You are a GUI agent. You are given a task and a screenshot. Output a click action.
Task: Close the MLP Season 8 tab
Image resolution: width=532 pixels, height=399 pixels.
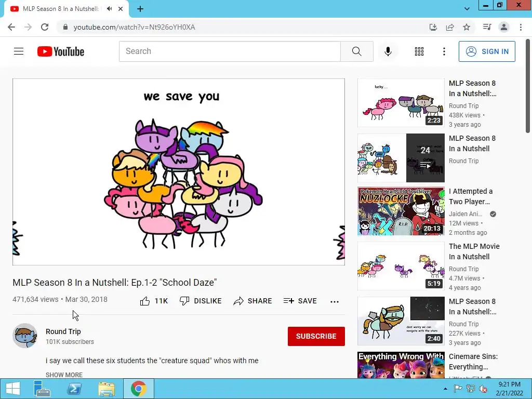[x=121, y=9]
